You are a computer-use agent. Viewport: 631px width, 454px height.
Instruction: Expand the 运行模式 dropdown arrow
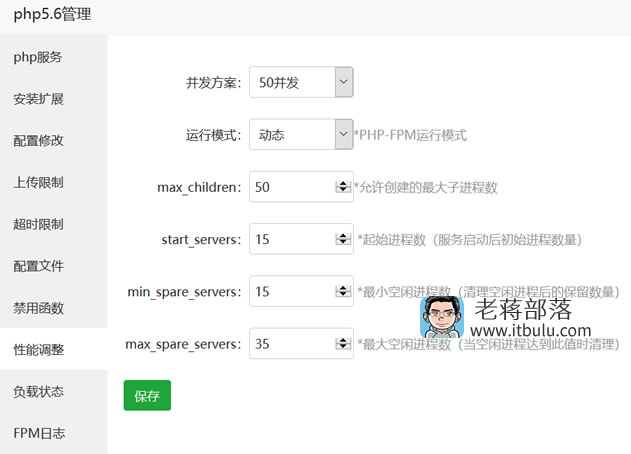tap(344, 134)
